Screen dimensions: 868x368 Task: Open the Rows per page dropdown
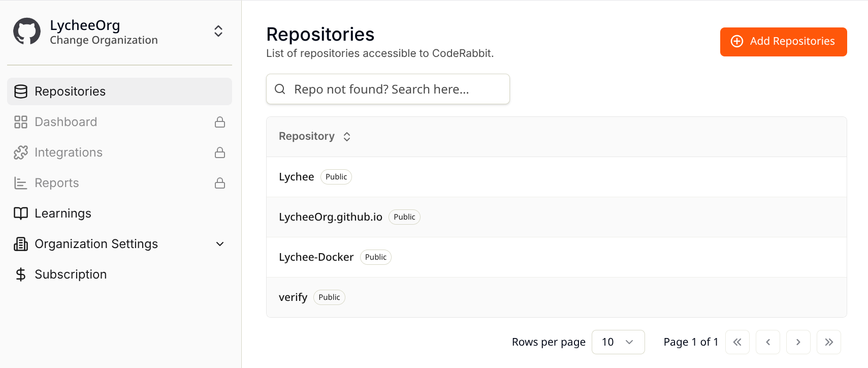[x=618, y=342]
